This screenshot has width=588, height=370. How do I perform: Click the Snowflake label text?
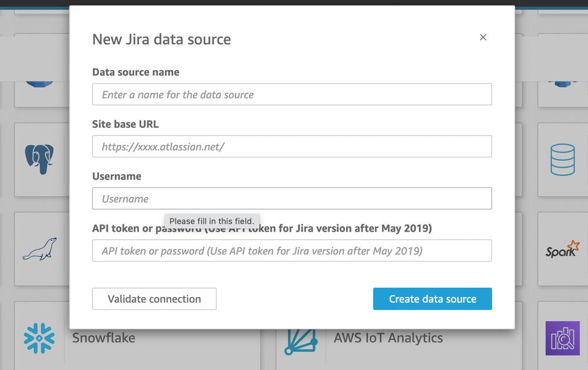pos(104,338)
